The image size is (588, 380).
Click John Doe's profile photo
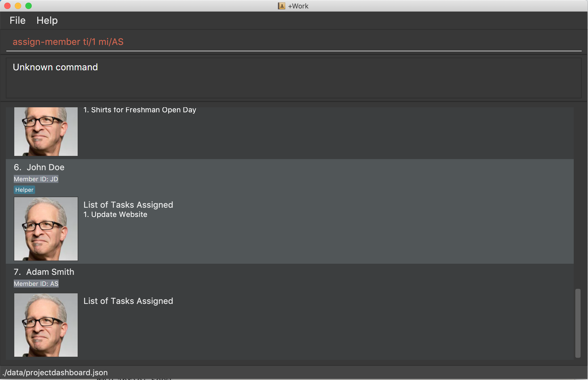pos(46,229)
